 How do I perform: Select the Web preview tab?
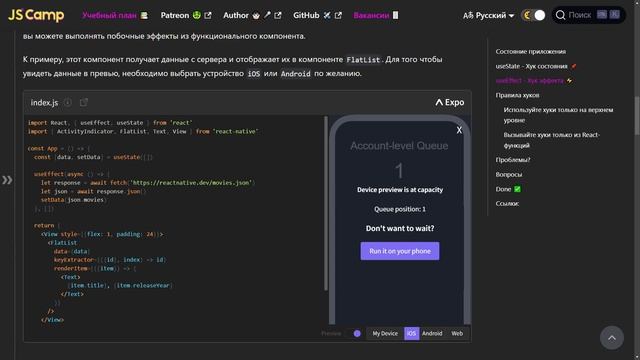pyautogui.click(x=457, y=333)
